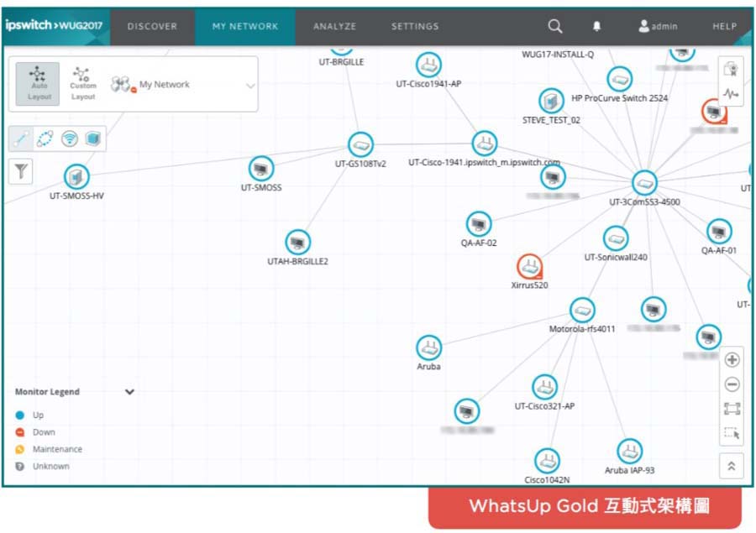Select the down Xirrus520 node
This screenshot has height=533, width=756.
pyautogui.click(x=529, y=267)
